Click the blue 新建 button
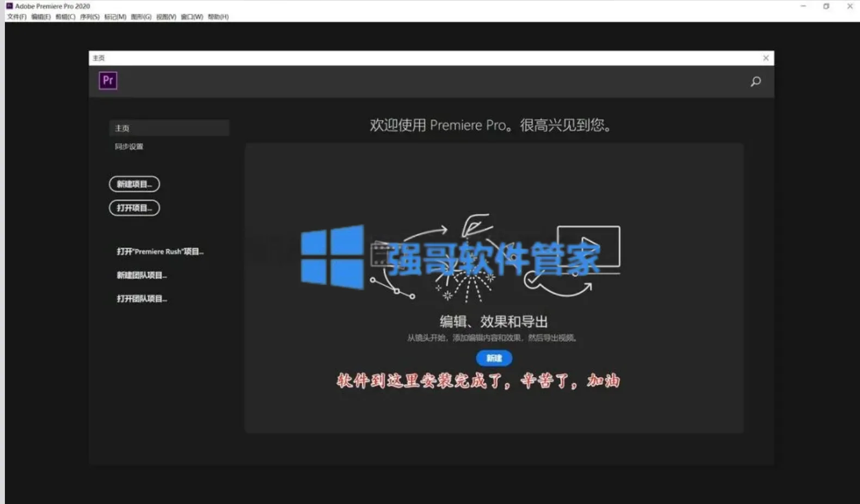This screenshot has height=504, width=860. [x=494, y=358]
